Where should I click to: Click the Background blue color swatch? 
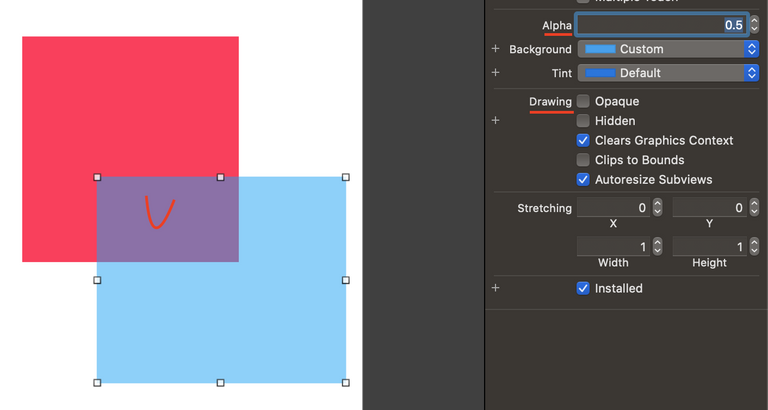coord(600,49)
